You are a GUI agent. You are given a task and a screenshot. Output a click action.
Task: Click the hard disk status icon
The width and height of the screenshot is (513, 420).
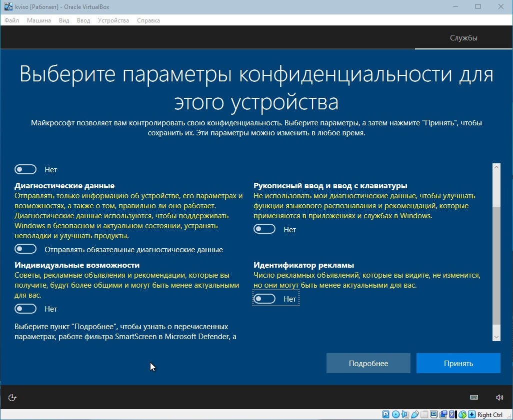[386, 415]
